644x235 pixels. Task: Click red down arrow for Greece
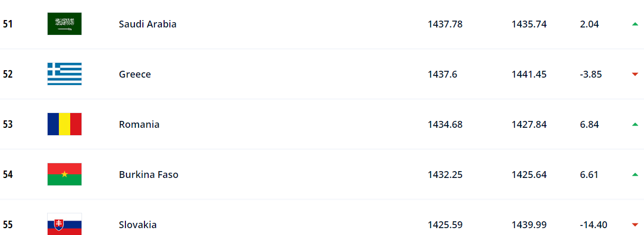tap(635, 74)
